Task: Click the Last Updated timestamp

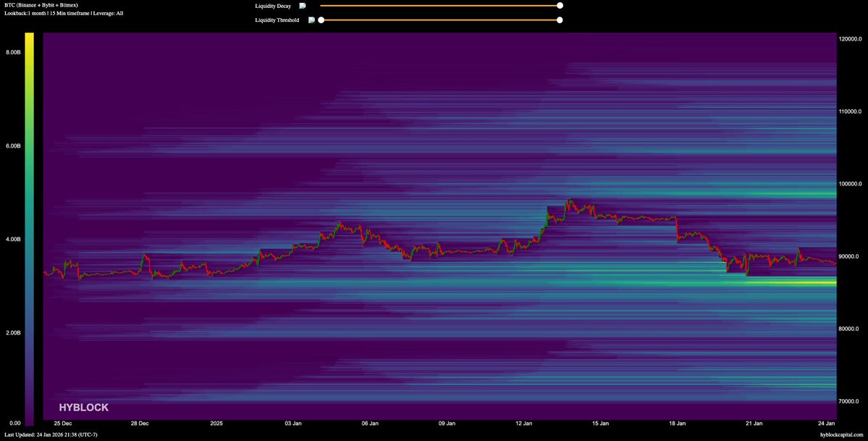Action: click(51, 434)
